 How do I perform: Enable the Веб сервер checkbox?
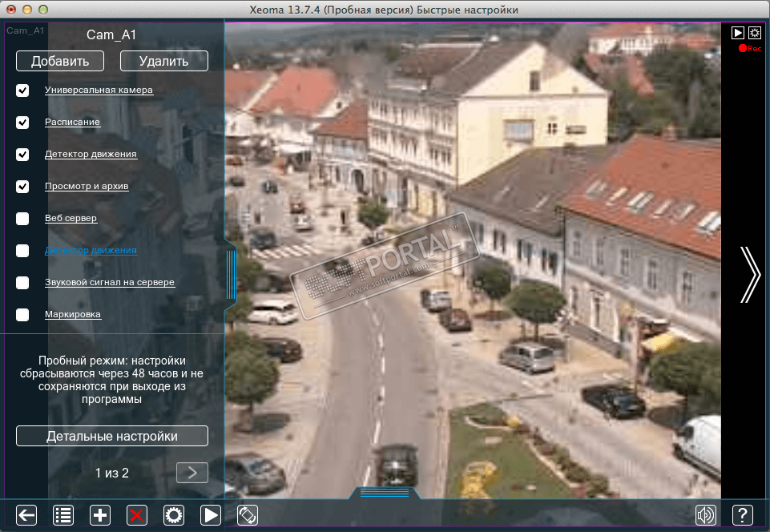pos(22,219)
